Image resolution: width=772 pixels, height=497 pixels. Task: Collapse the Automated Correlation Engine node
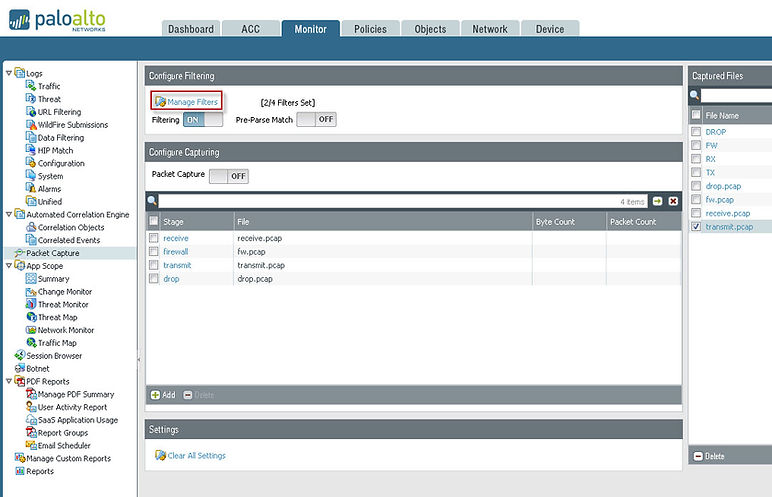coord(9,214)
